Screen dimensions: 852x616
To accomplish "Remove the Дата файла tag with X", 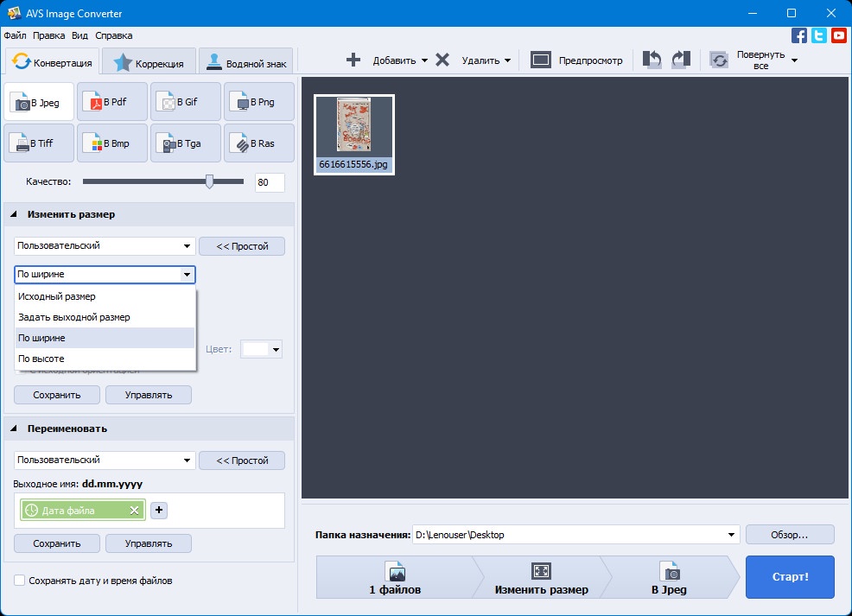I will click(134, 510).
